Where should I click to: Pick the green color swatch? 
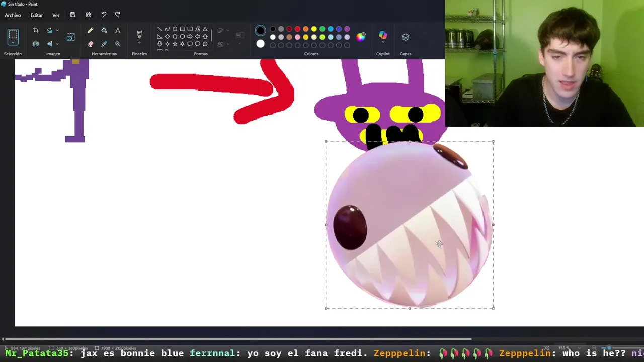[x=323, y=29]
